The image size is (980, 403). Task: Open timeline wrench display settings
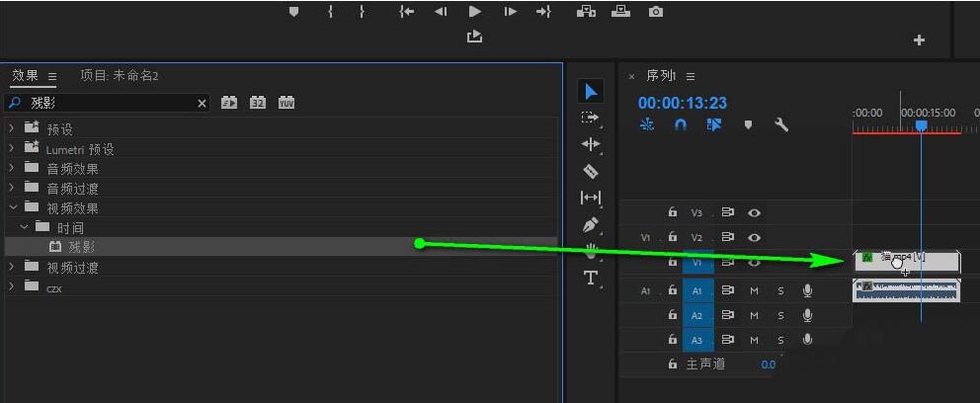781,124
